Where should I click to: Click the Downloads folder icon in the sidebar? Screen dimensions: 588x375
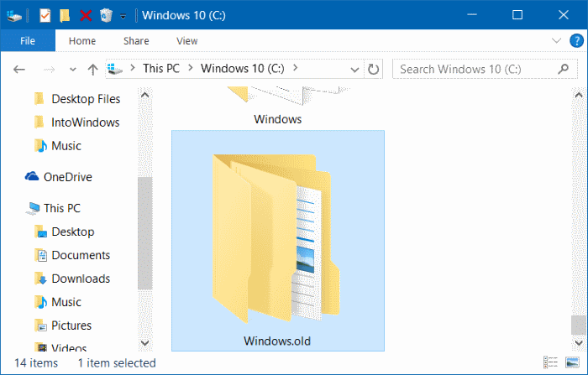point(40,279)
